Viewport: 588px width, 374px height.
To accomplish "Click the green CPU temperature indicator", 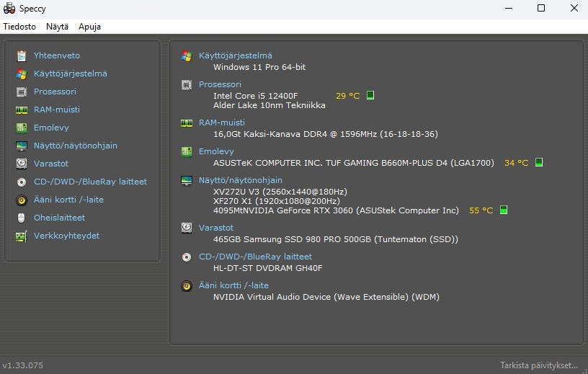I will tap(370, 95).
